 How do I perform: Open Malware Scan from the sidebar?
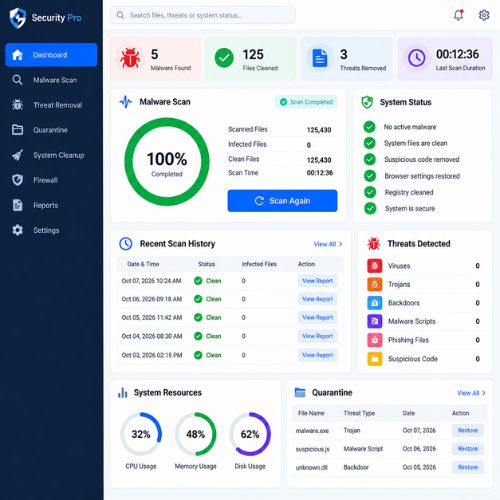click(51, 80)
